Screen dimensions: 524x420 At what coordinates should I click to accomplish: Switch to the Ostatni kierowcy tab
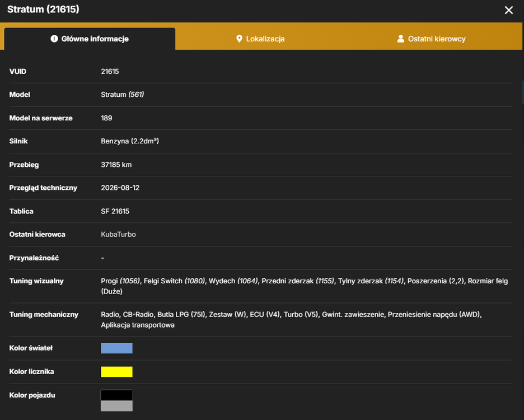pyautogui.click(x=431, y=39)
